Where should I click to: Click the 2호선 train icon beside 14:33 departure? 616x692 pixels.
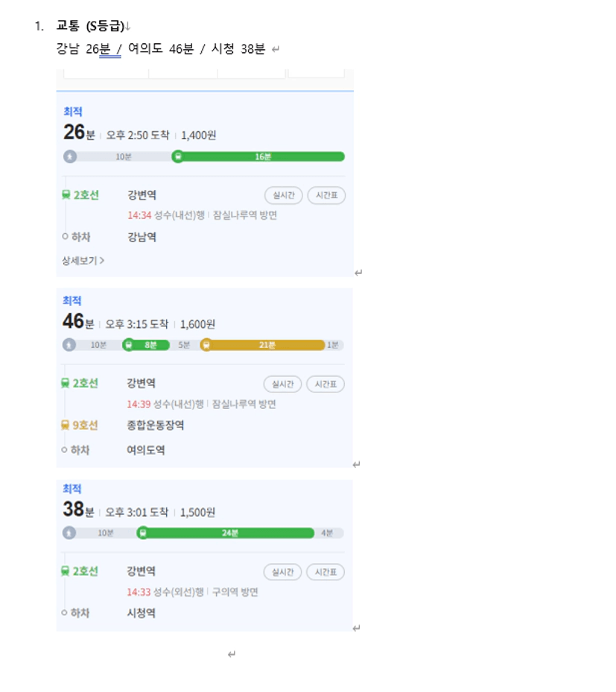65,571
